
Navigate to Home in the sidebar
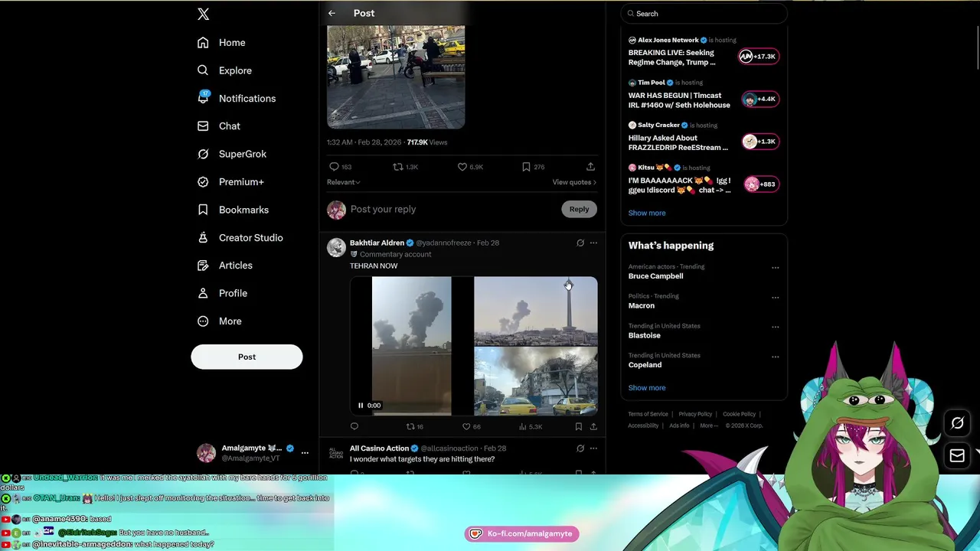pyautogui.click(x=221, y=43)
